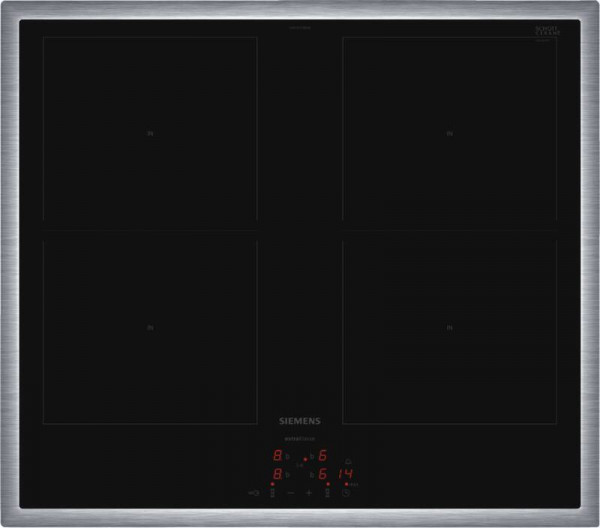Screen dimensions: 600x528
Task: Tap the bell icon above timer display
Action: [346, 461]
